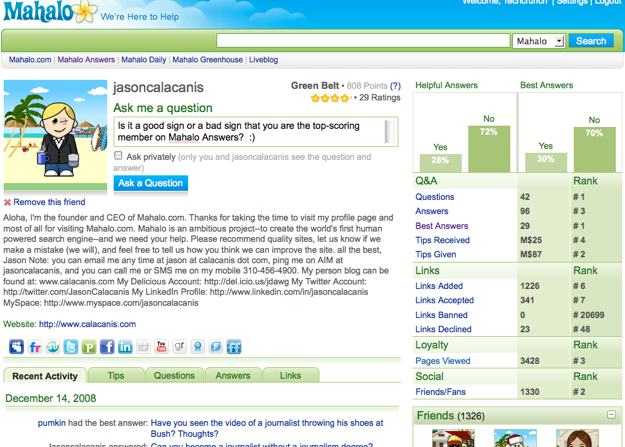Open the http://www.calacanis.com website link
Screen dimensions: 625x447
87,324
